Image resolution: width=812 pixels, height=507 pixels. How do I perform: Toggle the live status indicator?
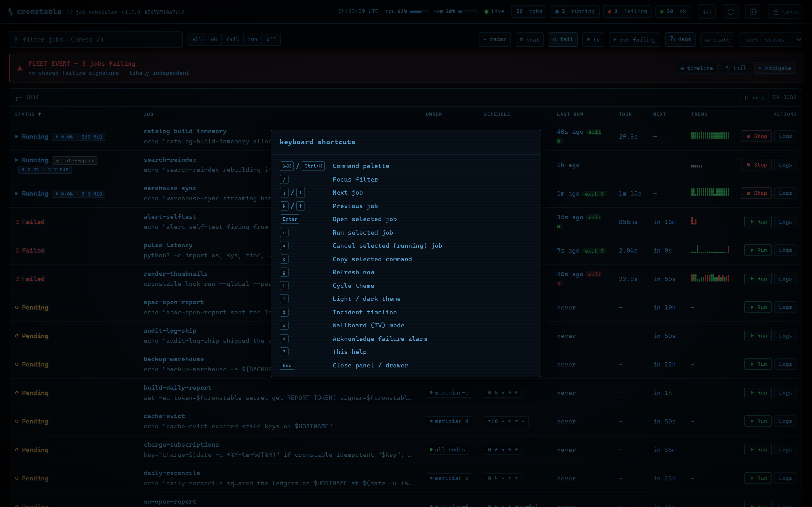[x=494, y=11]
